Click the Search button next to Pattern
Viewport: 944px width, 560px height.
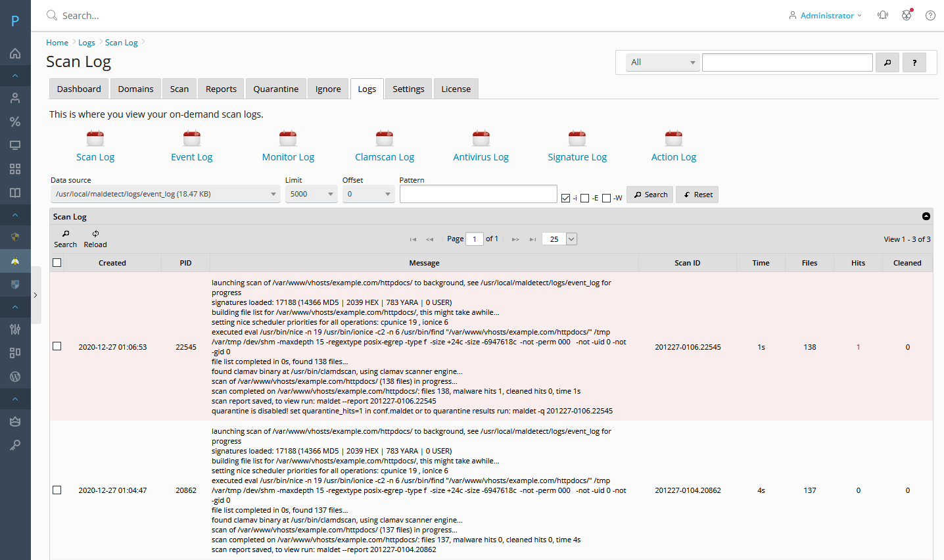(x=650, y=195)
